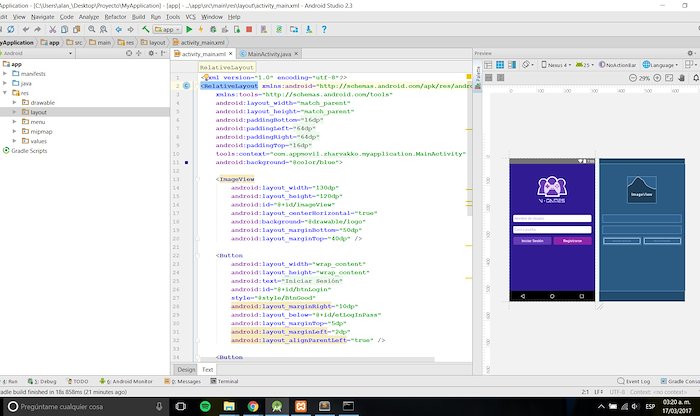Open the Language locale dropdown

660,65
